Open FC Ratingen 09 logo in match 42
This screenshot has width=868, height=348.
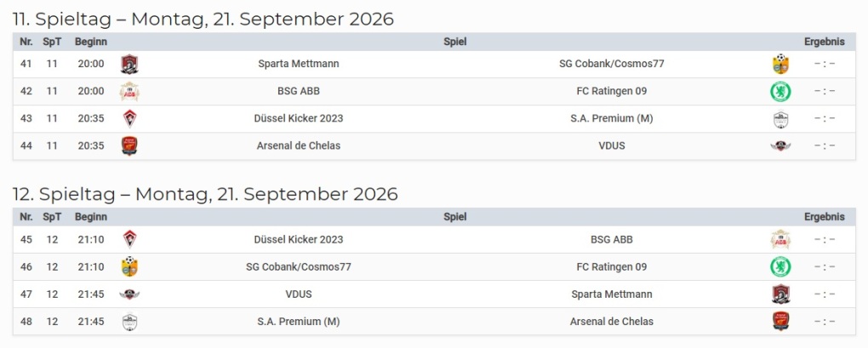click(x=780, y=91)
